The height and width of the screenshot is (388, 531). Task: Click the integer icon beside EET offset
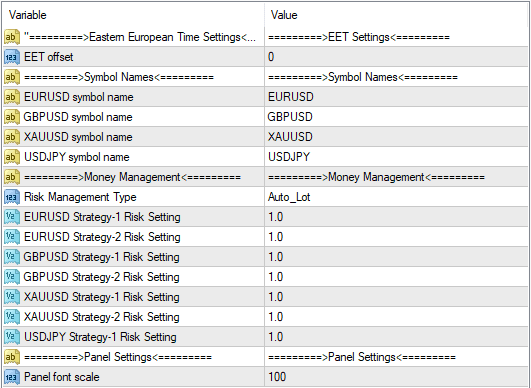point(12,57)
